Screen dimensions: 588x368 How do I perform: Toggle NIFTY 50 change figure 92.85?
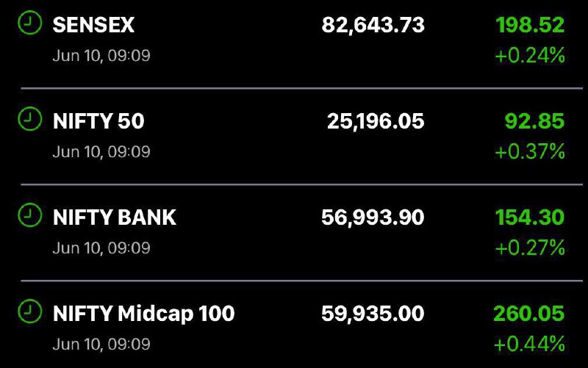(x=535, y=121)
